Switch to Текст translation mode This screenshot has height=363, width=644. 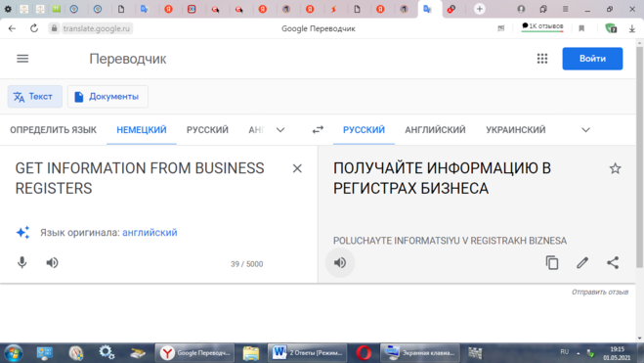pos(35,97)
